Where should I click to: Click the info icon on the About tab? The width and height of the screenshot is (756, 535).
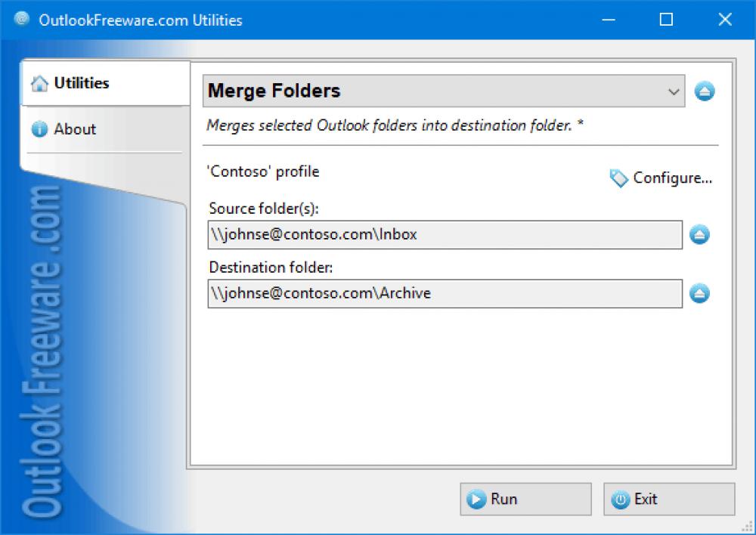pyautogui.click(x=39, y=129)
